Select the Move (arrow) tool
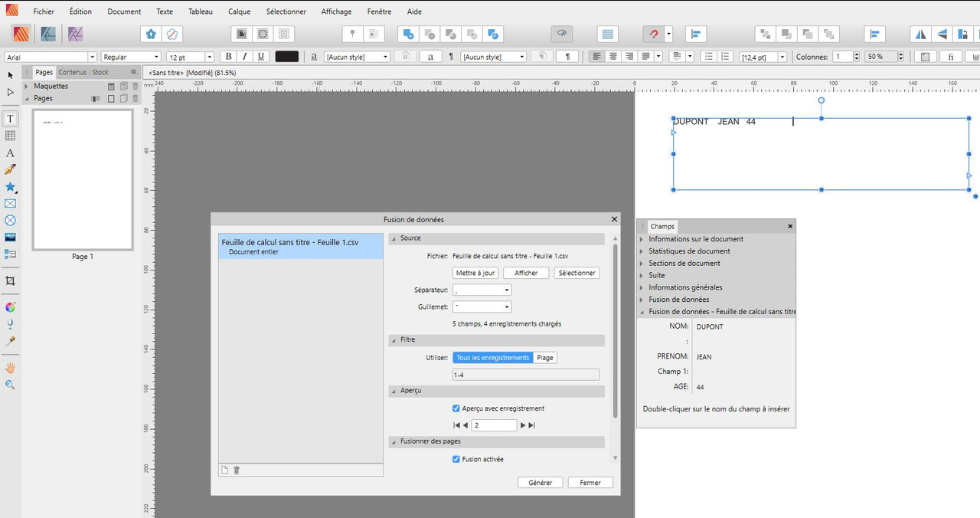 click(x=10, y=74)
